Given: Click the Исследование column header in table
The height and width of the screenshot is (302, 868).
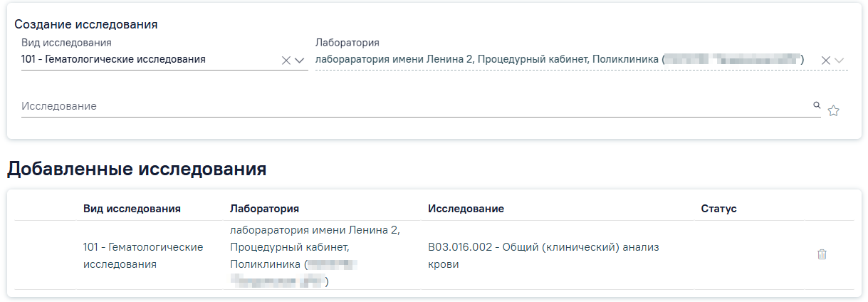Looking at the screenshot, I should coord(466,209).
